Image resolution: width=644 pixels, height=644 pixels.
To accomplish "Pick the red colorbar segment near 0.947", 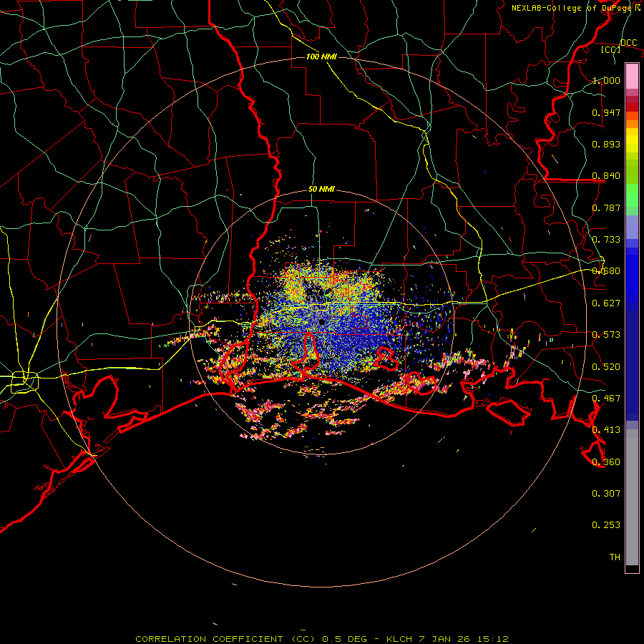I will click(632, 107).
